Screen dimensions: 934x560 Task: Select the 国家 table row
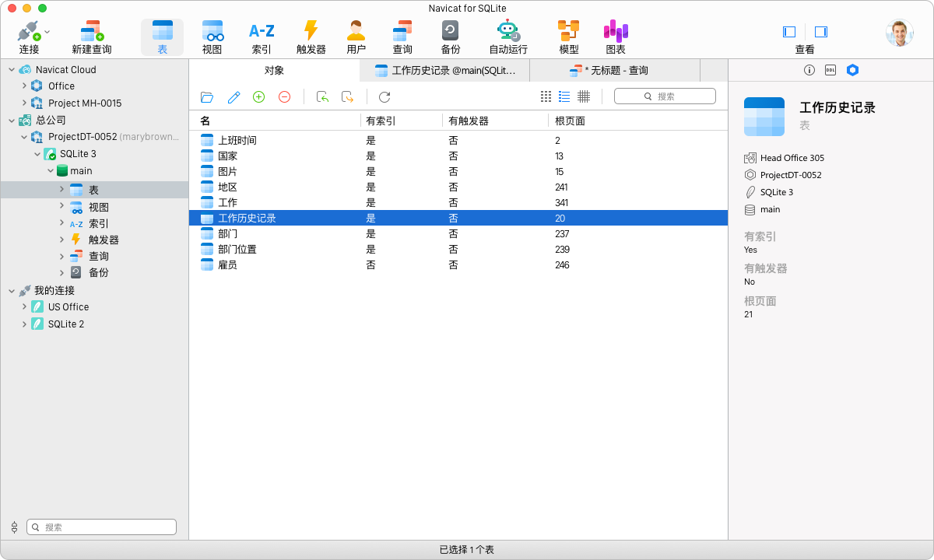(458, 156)
